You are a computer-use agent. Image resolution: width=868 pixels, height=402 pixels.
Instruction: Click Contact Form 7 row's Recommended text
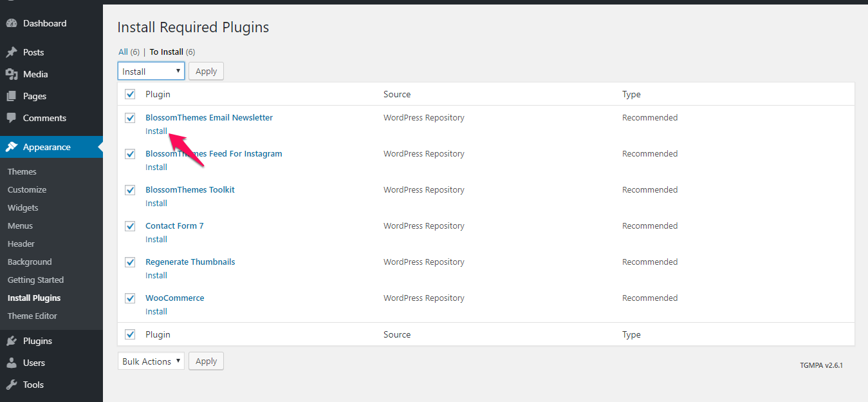(x=650, y=225)
